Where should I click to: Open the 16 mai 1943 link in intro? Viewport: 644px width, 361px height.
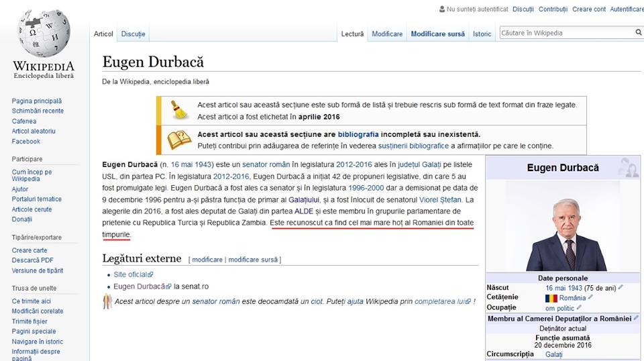pos(191,164)
